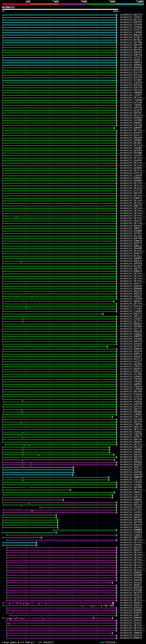Click the =100char. scale legend
Image resolution: width=146 pixels, height=644 pixels.
[109, 642]
